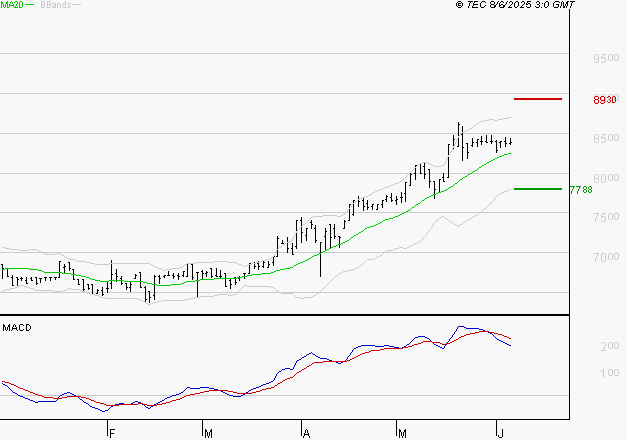Click the 9500 price axis label

pyautogui.click(x=606, y=58)
